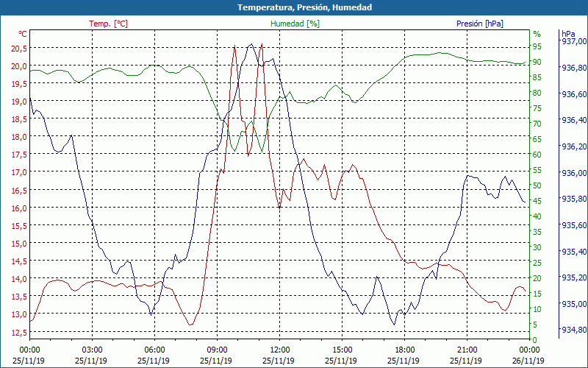588x368 pixels.
Task: Click the 936,80 pressure axis value
Action: 574,68
